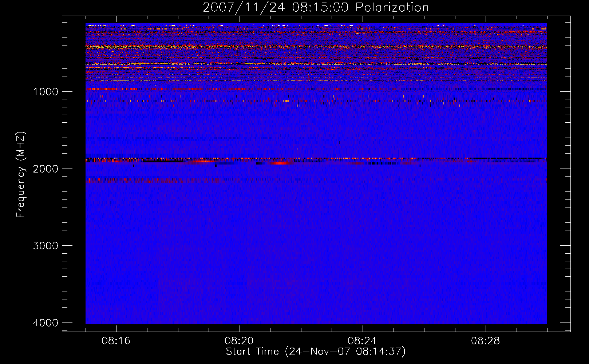
Task: Click the plot title "2007/11/24 08:15:00 Polarization"
Action: (x=316, y=7)
